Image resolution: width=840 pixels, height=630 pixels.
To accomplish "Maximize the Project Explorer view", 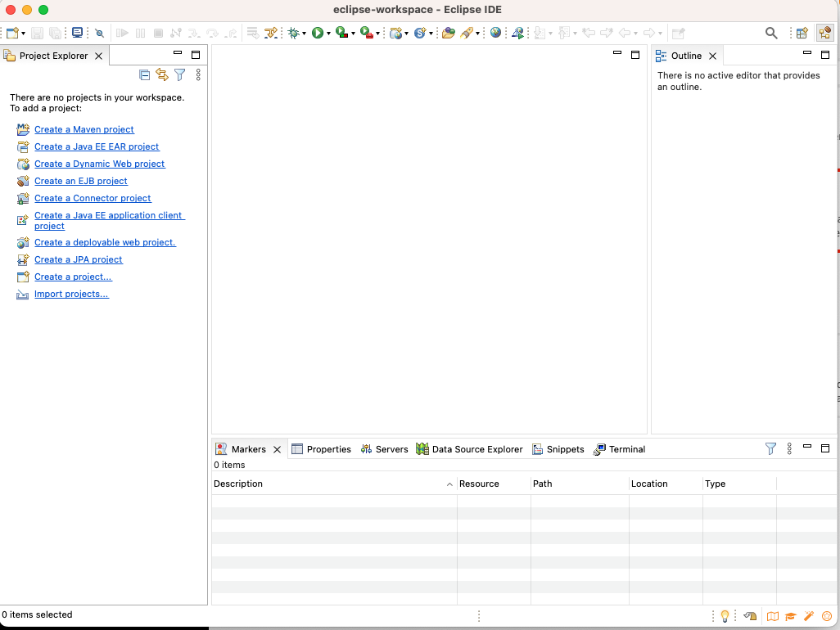I will 196,55.
